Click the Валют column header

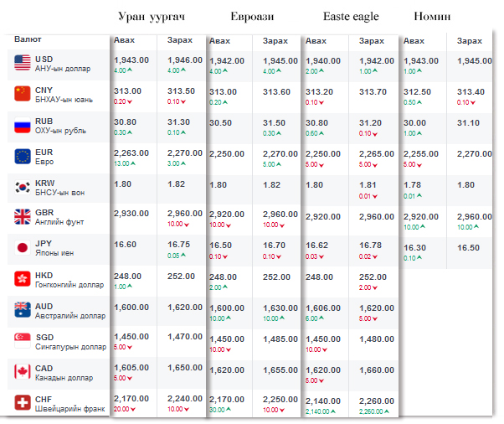point(28,39)
